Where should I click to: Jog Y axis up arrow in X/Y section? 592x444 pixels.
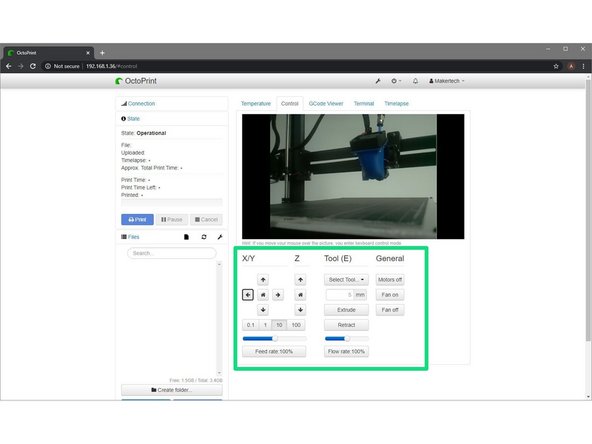pos(263,280)
